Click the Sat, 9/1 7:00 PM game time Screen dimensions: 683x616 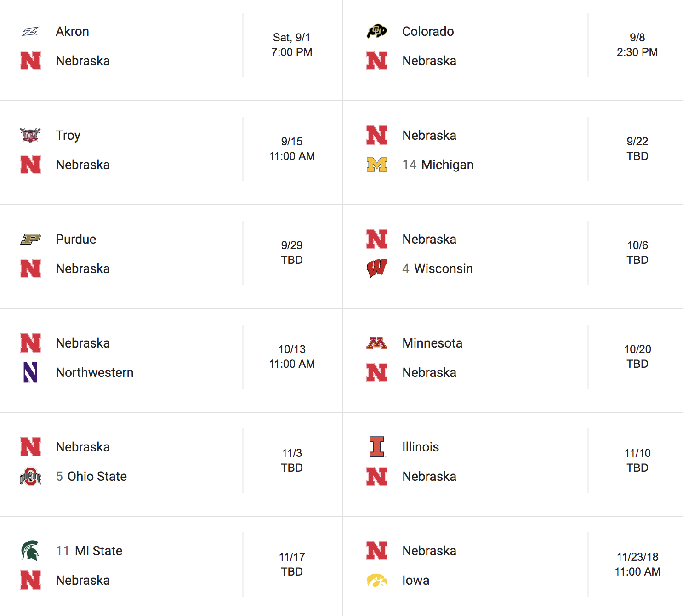click(292, 45)
